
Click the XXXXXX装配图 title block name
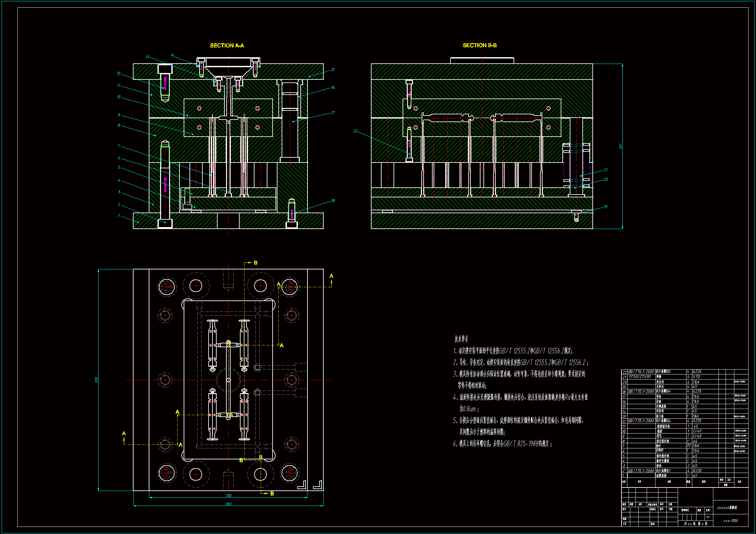click(x=727, y=508)
